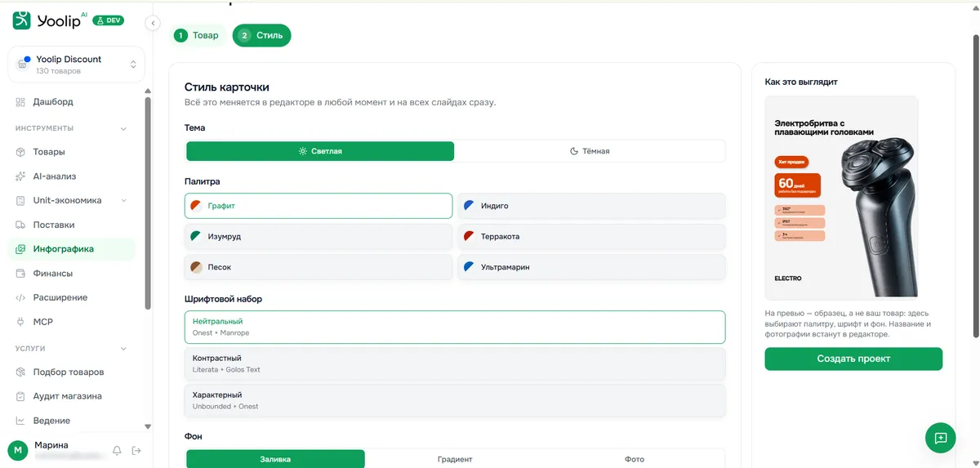Go back to step 1 Товар
The height and width of the screenshot is (468, 980).
coord(198,36)
